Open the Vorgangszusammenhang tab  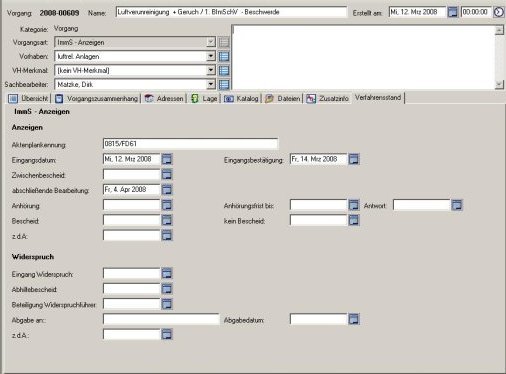pyautogui.click(x=97, y=98)
